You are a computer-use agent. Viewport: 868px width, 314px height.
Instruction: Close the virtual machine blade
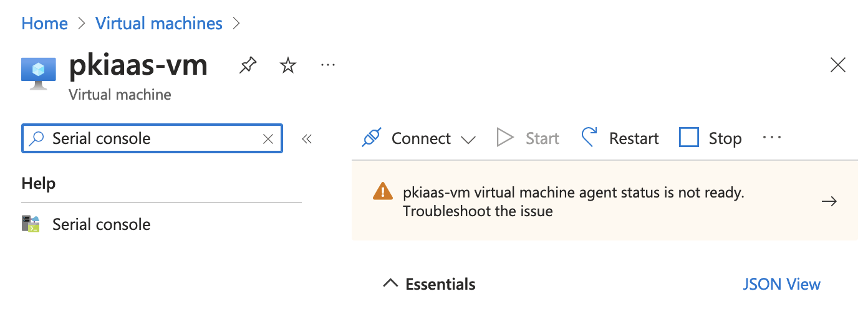click(x=838, y=65)
